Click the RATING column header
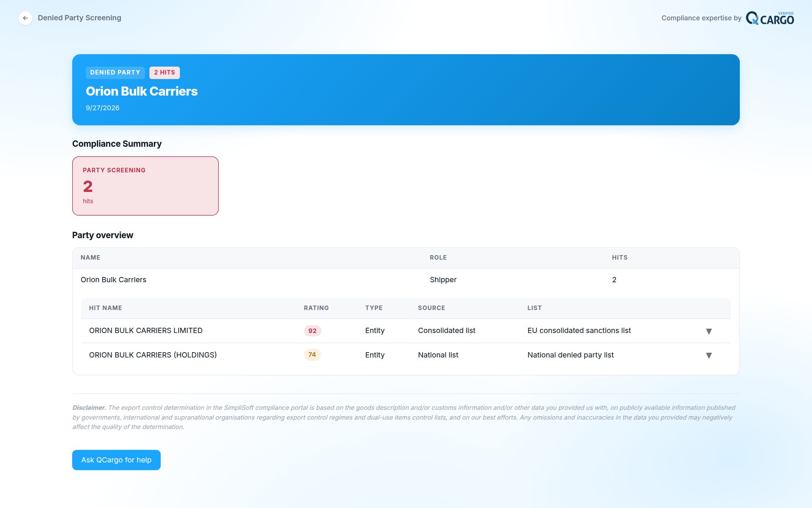This screenshot has width=812, height=508. pyautogui.click(x=316, y=308)
